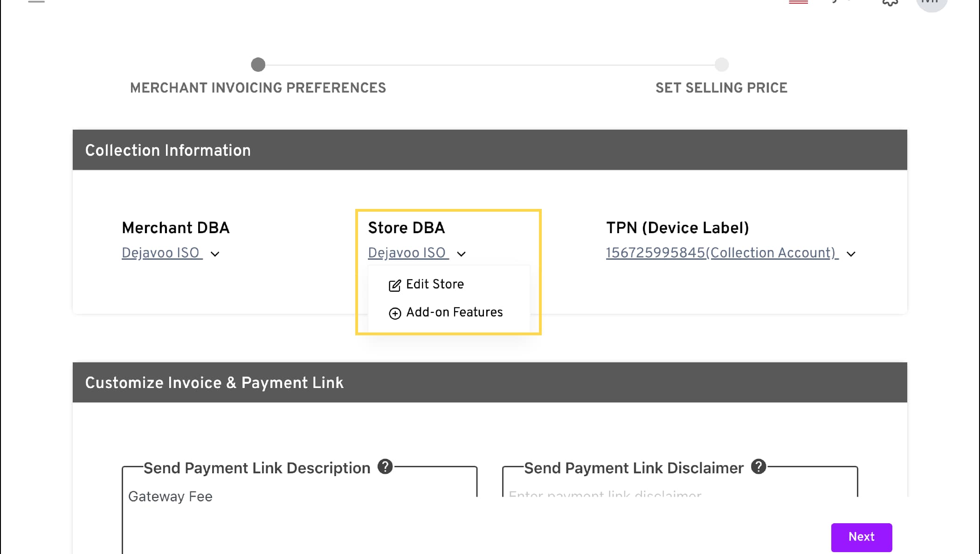Click the Dejavoo ISO Store DBA link
Screen dimensions: 980x554
click(407, 253)
